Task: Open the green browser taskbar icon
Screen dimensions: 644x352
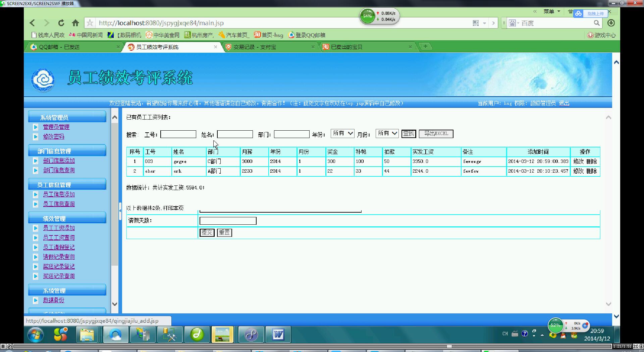Action: point(197,335)
